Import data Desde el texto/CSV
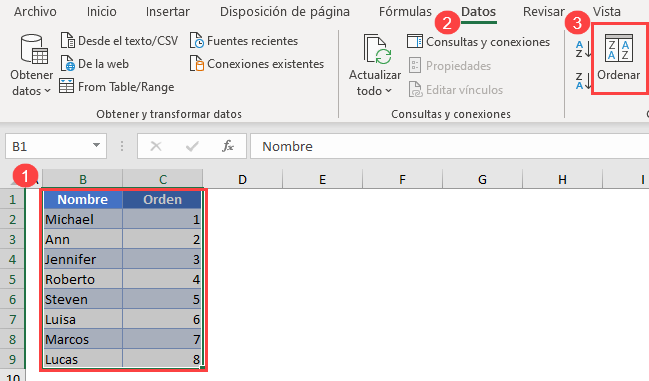649x381 pixels. pos(120,41)
